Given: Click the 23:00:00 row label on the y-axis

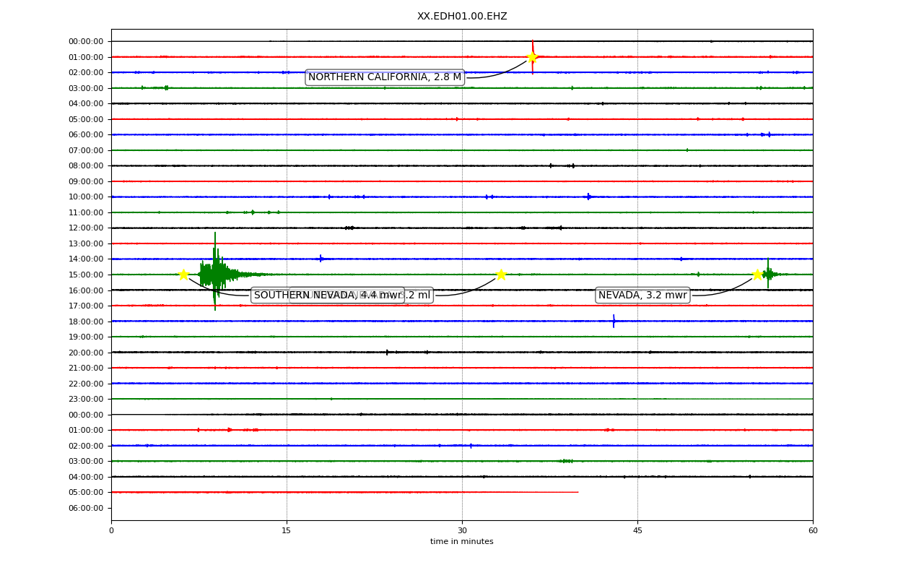Looking at the screenshot, I should click(x=86, y=399).
